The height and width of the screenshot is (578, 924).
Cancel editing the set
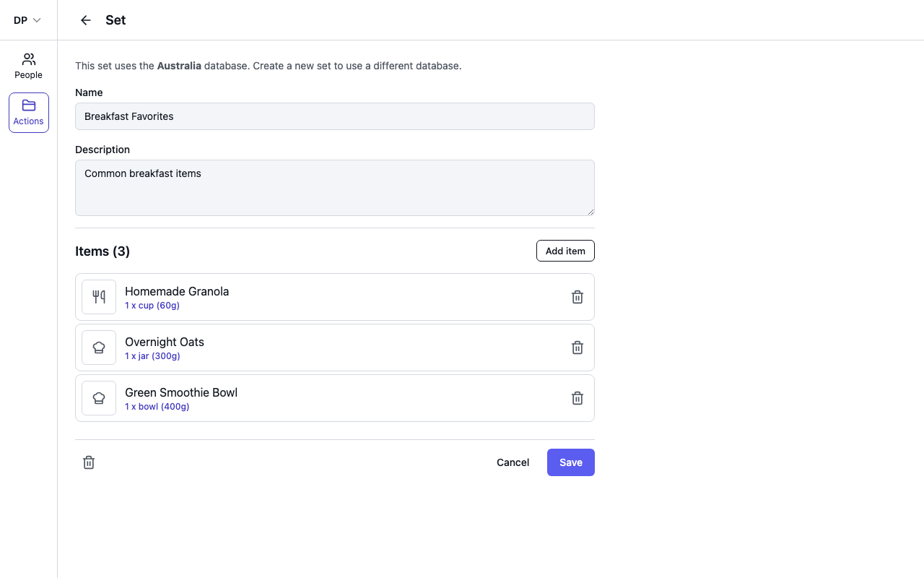513,462
